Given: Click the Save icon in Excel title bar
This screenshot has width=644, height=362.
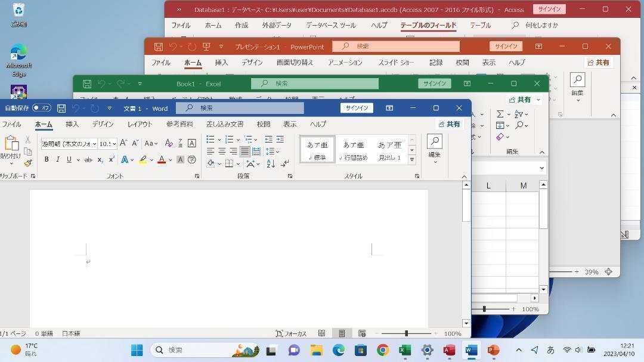Looking at the screenshot, I should [x=87, y=84].
